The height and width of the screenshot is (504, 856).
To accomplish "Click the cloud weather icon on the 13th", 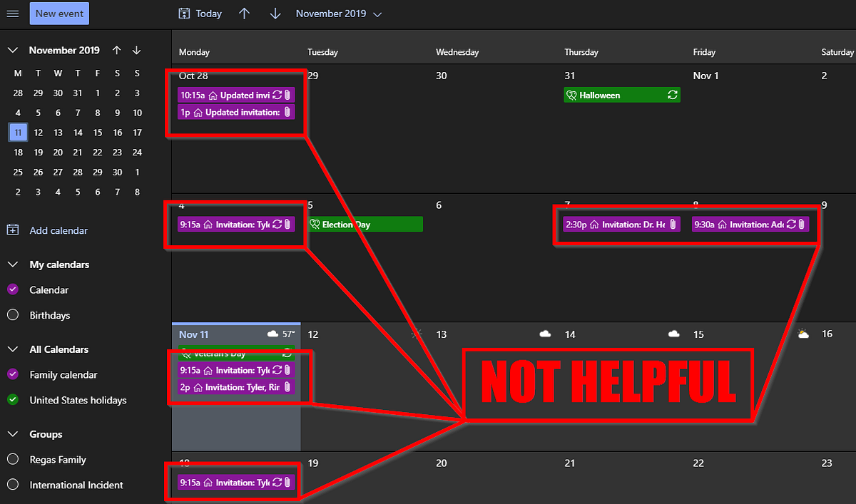I will [x=545, y=334].
